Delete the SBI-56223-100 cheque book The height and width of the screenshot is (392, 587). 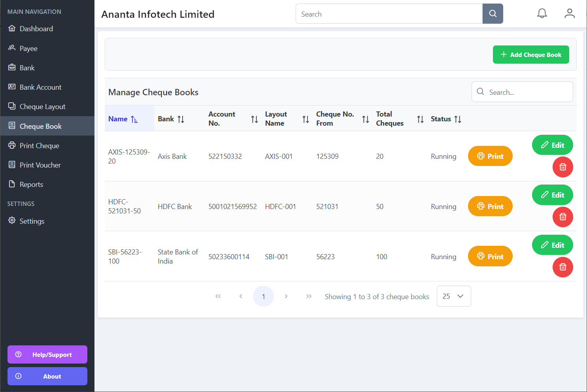point(563,267)
